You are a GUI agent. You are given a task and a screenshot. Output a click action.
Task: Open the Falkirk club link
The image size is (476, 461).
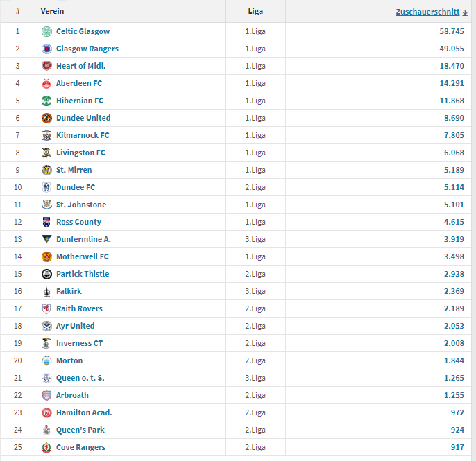(x=69, y=291)
